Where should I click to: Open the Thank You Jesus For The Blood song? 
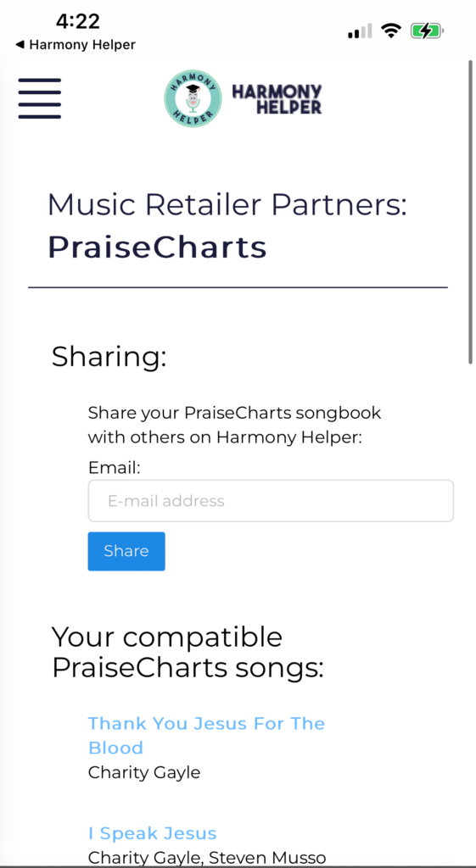coord(207,735)
